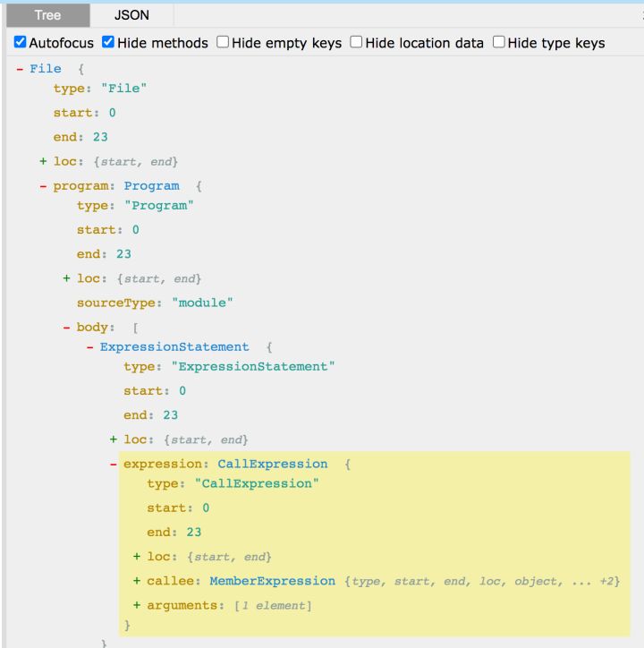Uncheck the Autofocus checkbox
Viewport: 644px width, 648px height.
[20, 42]
